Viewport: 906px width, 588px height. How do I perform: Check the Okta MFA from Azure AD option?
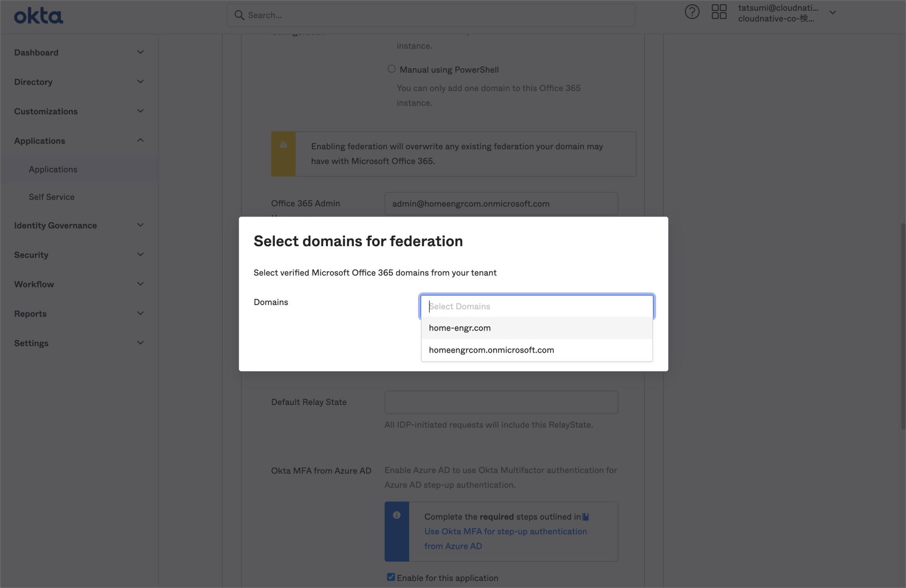[x=321, y=470]
